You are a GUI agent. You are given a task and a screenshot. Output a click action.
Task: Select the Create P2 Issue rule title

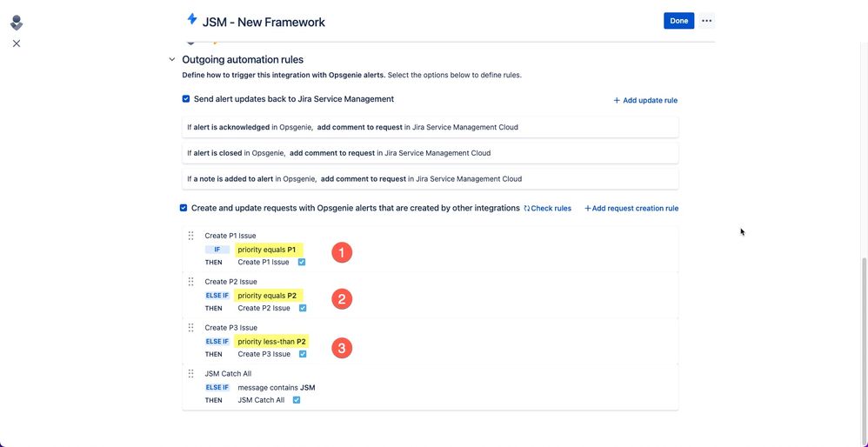(230, 282)
